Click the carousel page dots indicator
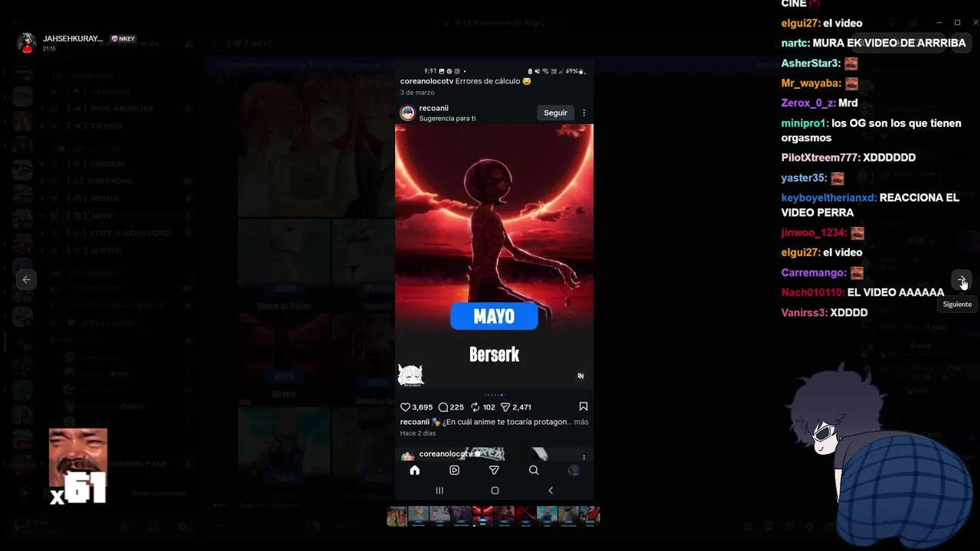This screenshot has height=551, width=980. pos(494,395)
